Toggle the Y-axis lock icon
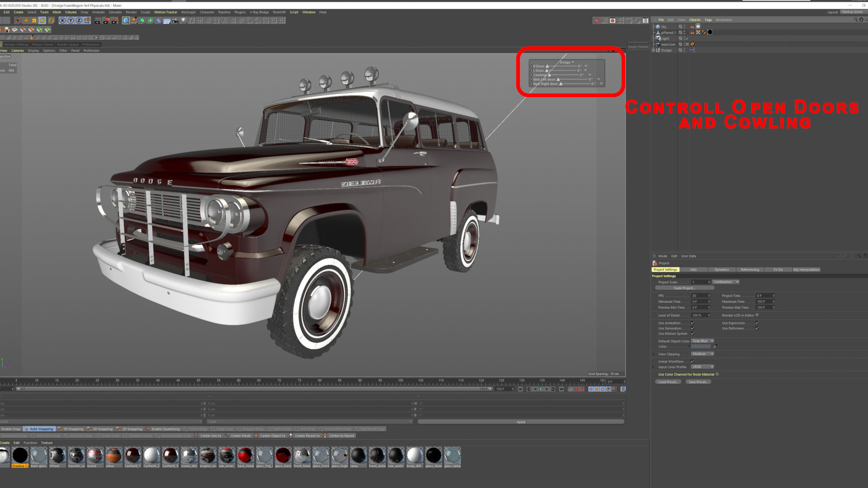The width and height of the screenshot is (868, 488). tap(71, 20)
